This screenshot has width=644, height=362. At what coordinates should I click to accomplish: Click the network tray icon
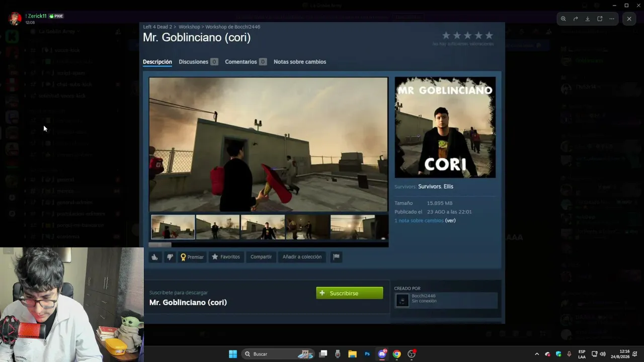[594, 354]
